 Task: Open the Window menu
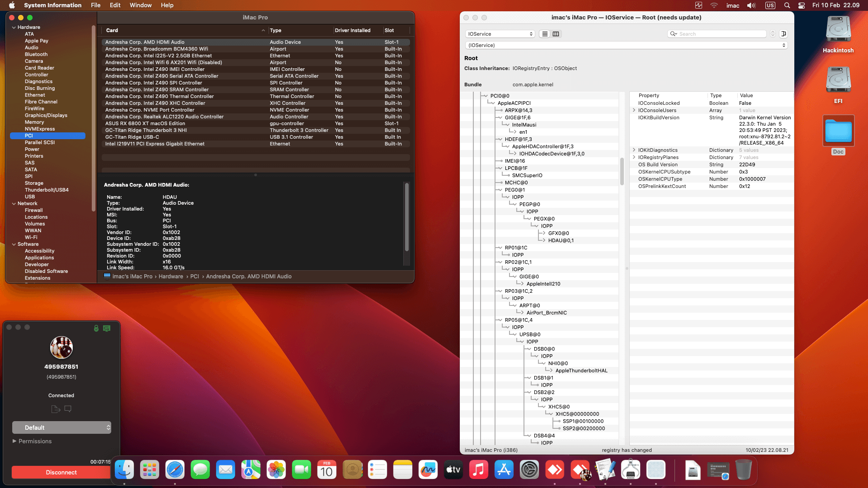pyautogui.click(x=140, y=5)
